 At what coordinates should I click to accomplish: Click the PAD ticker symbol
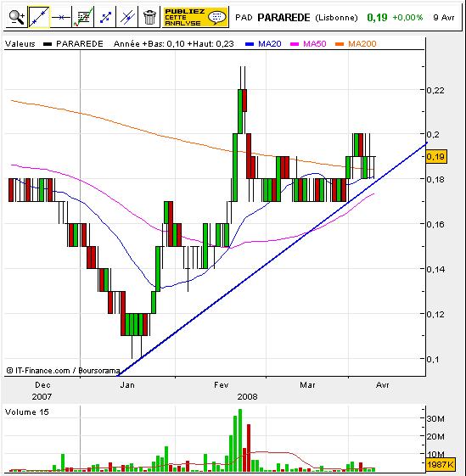pos(244,18)
